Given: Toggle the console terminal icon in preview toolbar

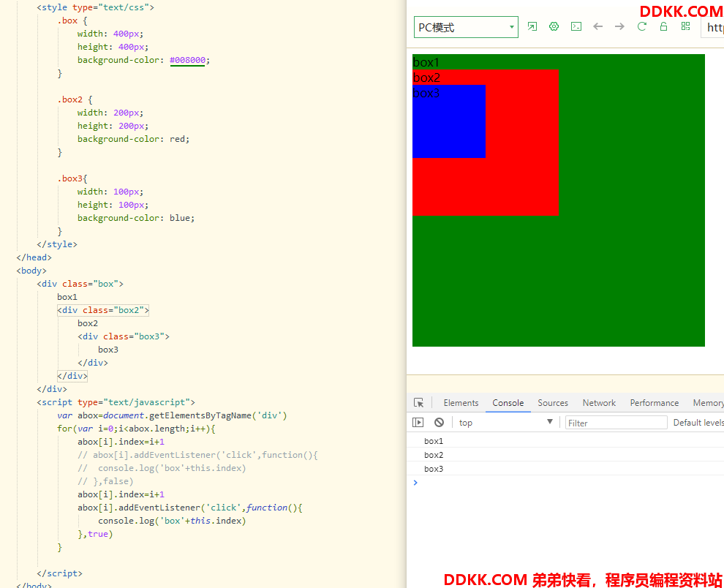Looking at the screenshot, I should tap(576, 26).
